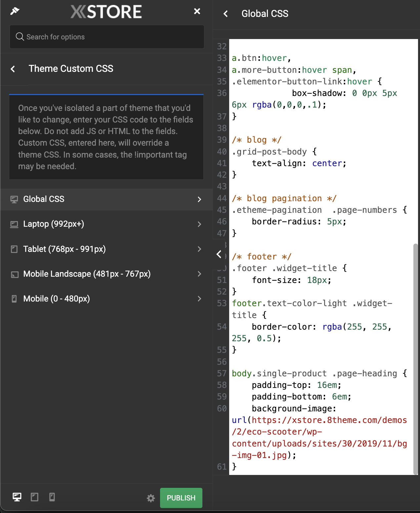The width and height of the screenshot is (420, 513).
Task: Switch to tablet preview mode
Action: click(x=34, y=497)
